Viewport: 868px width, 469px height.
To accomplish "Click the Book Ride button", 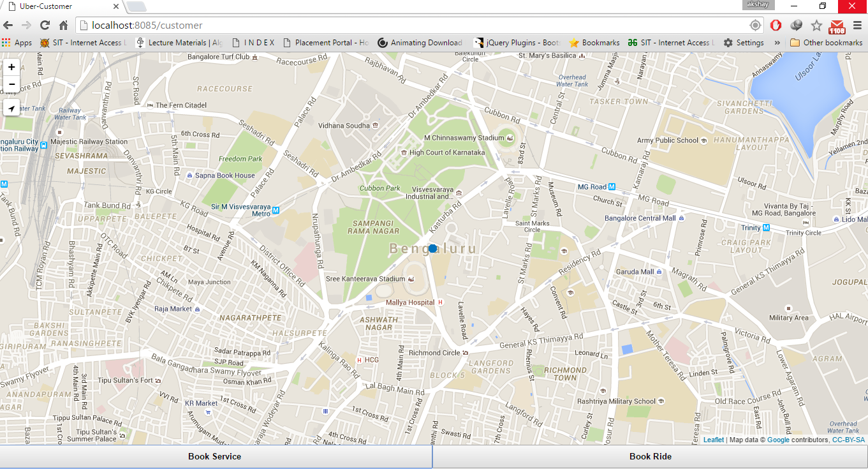I will [651, 457].
